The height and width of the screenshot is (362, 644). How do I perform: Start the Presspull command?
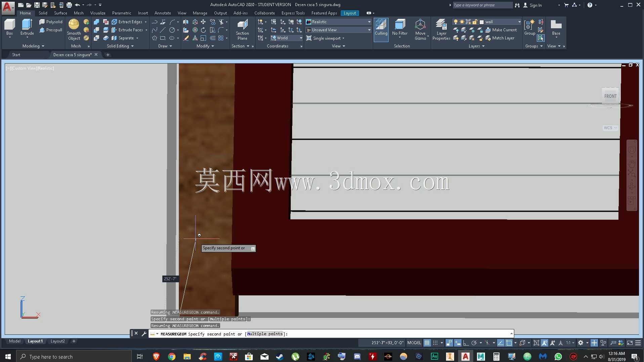(51, 30)
